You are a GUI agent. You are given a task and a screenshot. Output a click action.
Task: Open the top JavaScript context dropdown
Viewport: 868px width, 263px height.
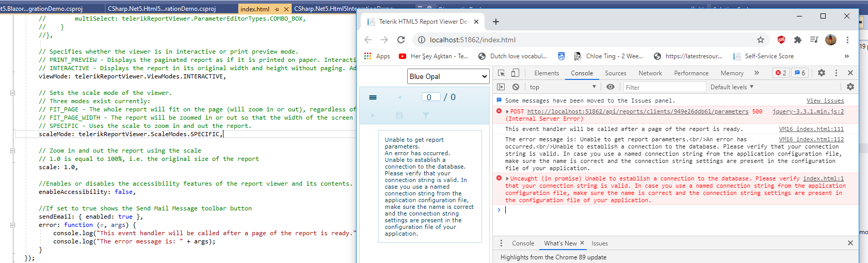(562, 87)
